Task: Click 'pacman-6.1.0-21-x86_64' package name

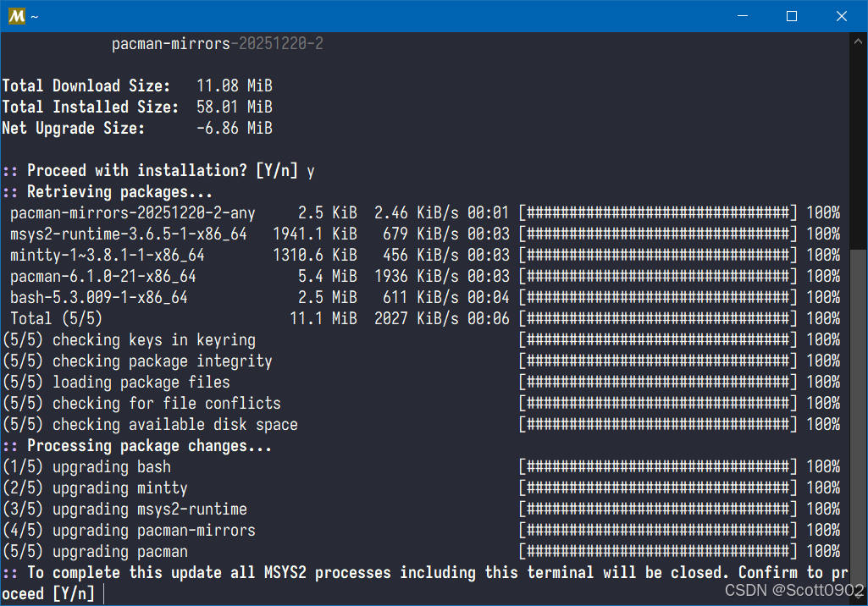Action: point(103,276)
